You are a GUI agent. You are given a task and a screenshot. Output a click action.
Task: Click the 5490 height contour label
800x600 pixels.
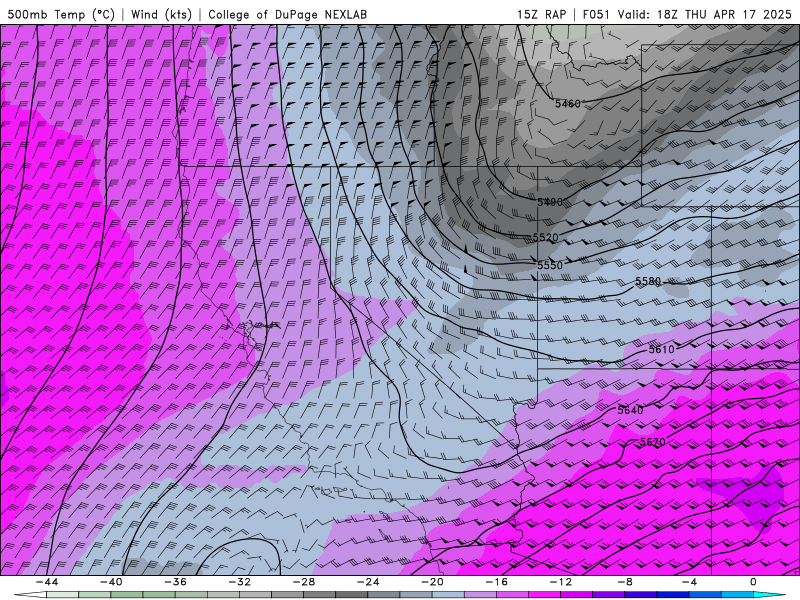pyautogui.click(x=550, y=202)
